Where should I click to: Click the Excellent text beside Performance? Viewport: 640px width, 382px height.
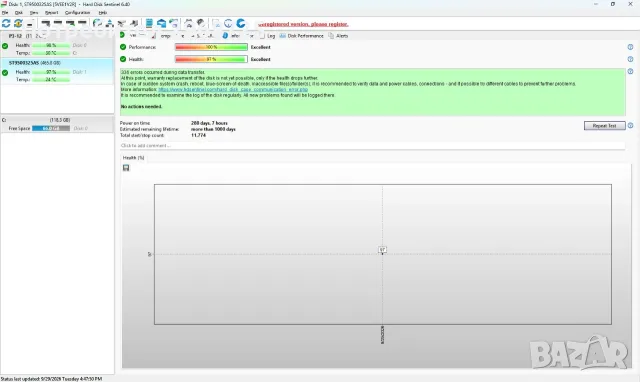pyautogui.click(x=260, y=47)
